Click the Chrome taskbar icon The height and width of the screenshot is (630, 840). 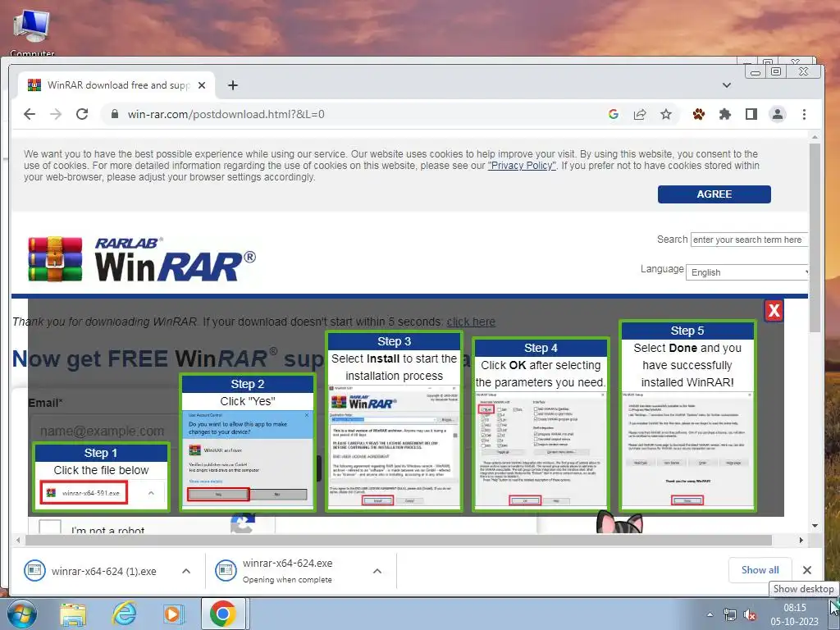(223, 614)
